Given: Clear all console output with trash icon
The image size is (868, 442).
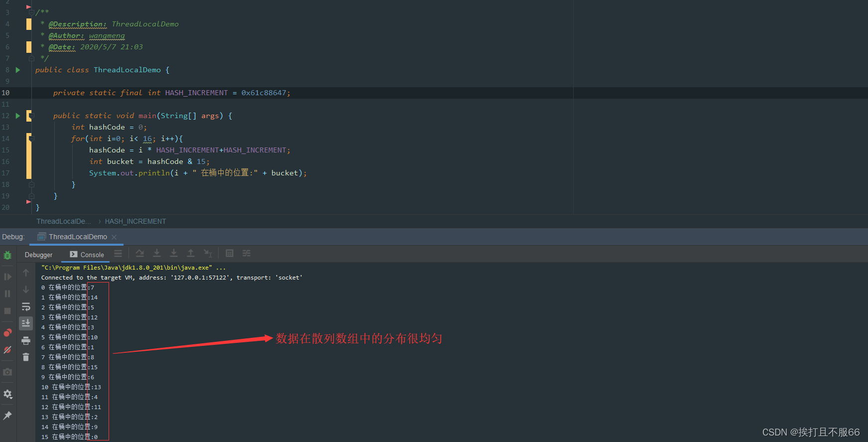Looking at the screenshot, I should point(26,357).
